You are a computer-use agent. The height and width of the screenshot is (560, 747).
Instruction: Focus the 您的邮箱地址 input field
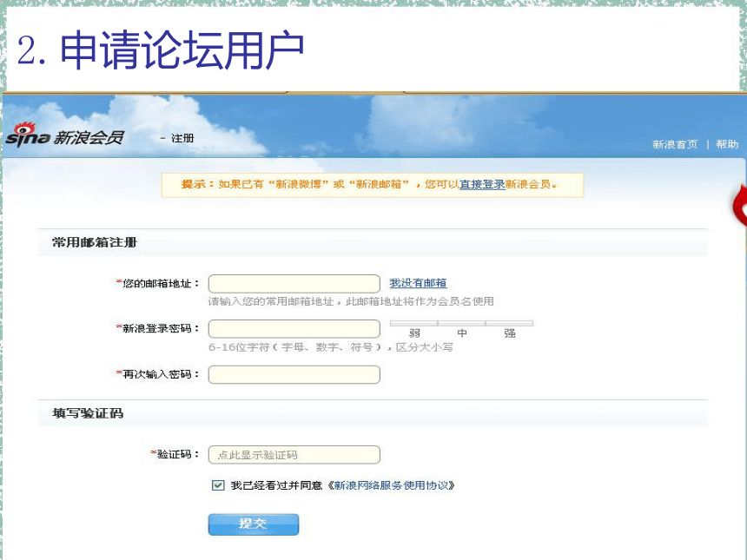tap(294, 284)
